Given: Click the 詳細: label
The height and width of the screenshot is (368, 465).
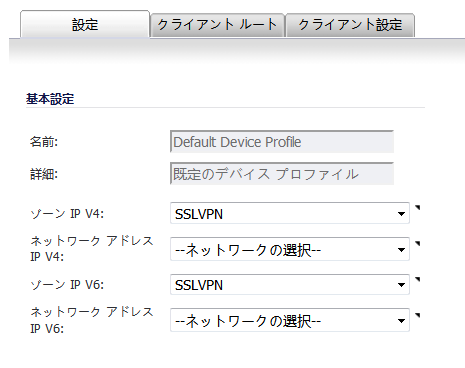Looking at the screenshot, I should point(44,174).
